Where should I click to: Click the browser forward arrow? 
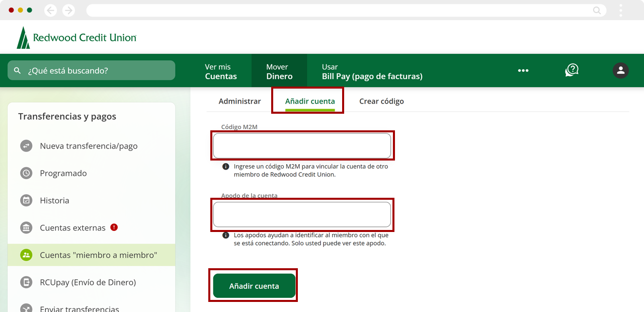pyautogui.click(x=68, y=10)
